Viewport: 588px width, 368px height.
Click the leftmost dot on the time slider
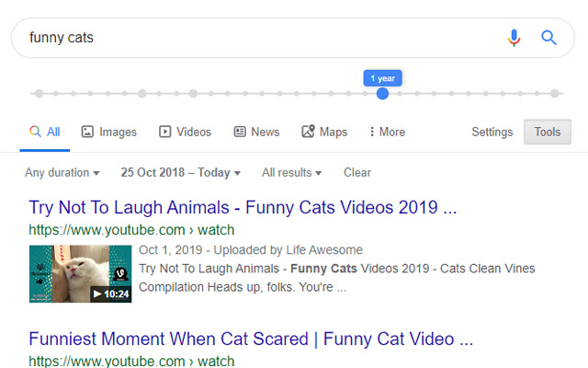36,93
